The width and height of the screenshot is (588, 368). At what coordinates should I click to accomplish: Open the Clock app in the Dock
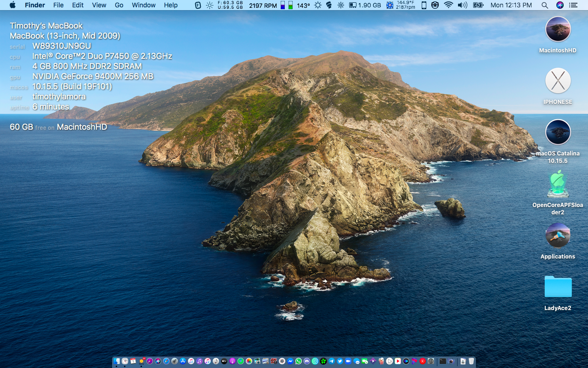click(125, 361)
